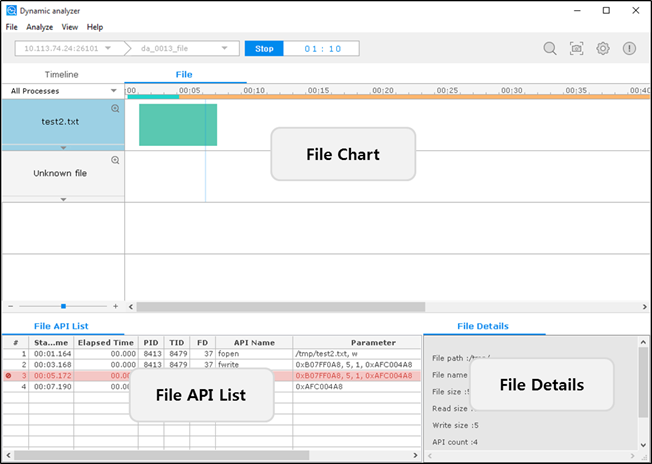Click the minus zoom-out icon by slider
Image resolution: width=652 pixels, height=464 pixels.
[10, 306]
